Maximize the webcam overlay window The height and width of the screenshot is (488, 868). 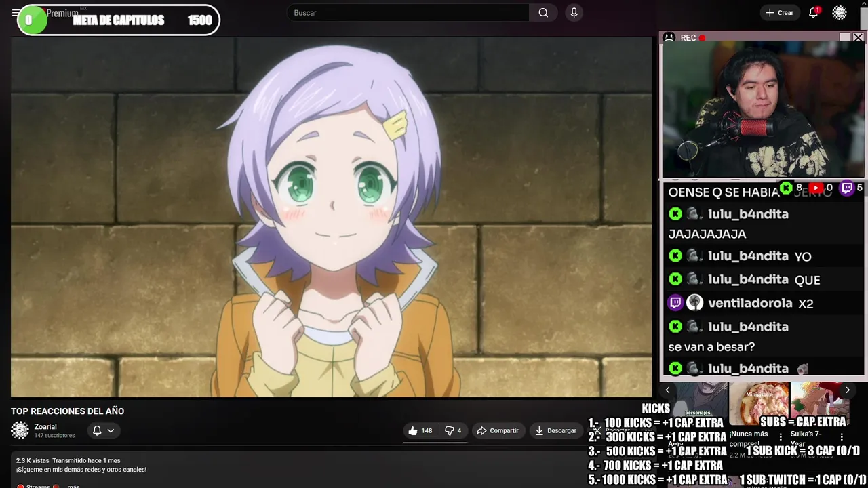[x=845, y=37]
